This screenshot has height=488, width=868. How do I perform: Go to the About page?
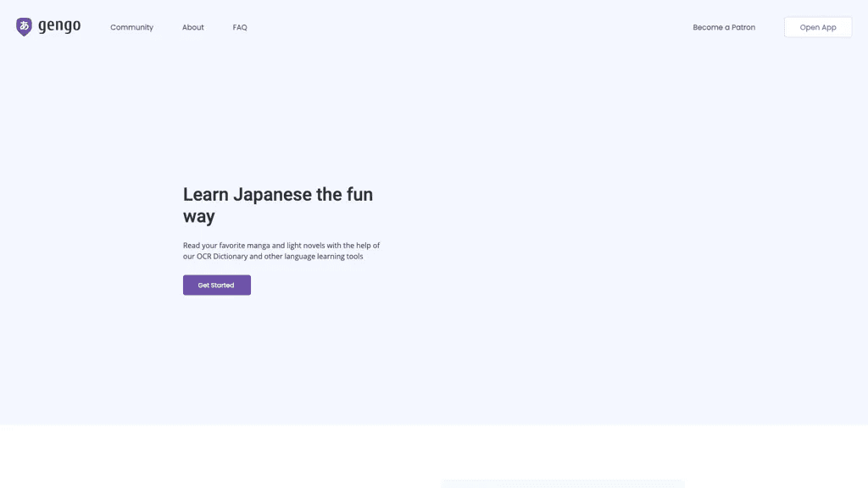point(193,27)
